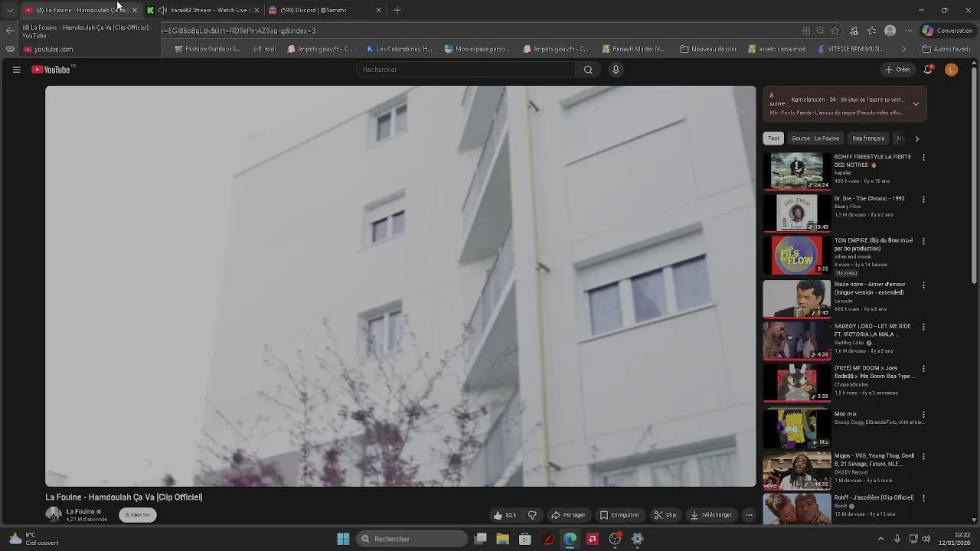Image resolution: width=980 pixels, height=551 pixels.
Task: Open the Conversation button in toolbar
Action: [947, 31]
